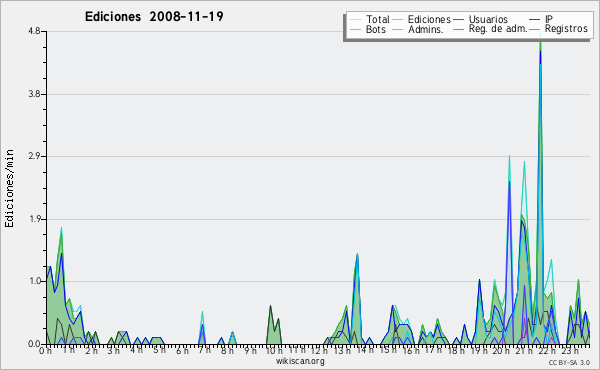Click the green Ediciones legend line swatch
600x370 pixels.
point(398,20)
